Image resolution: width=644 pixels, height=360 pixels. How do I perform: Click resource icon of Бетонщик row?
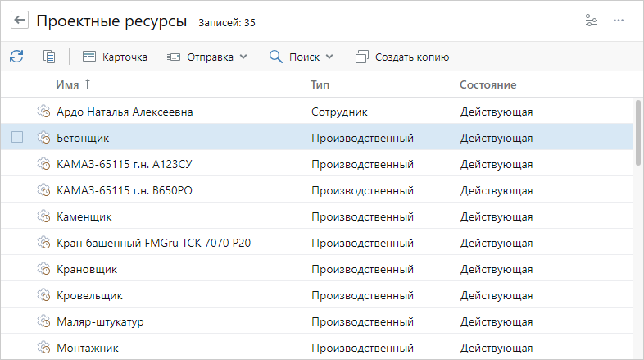(44, 138)
